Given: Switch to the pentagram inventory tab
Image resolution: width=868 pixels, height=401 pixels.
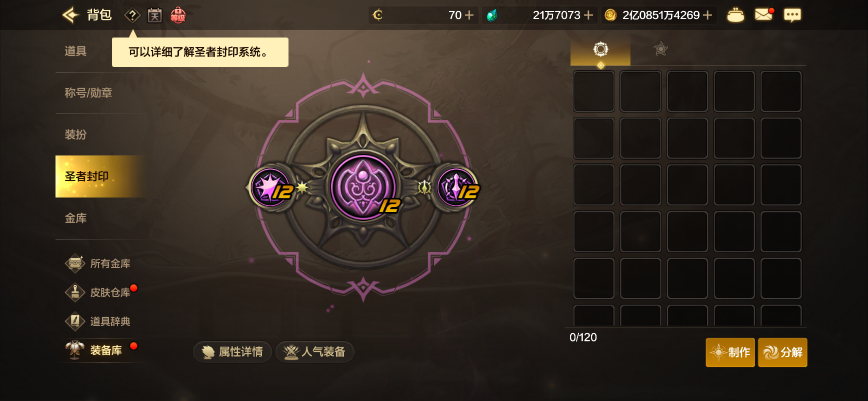Looking at the screenshot, I should click(660, 49).
